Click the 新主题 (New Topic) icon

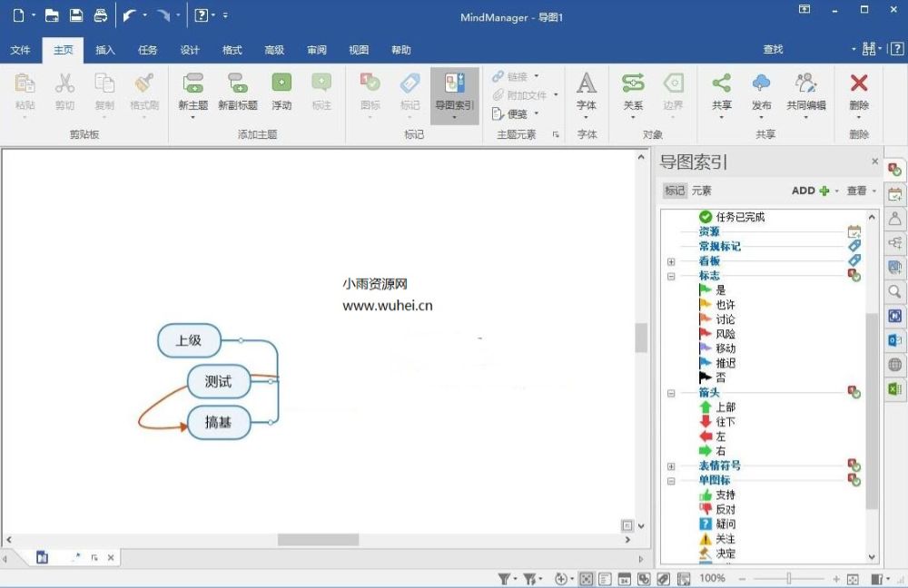[192, 84]
